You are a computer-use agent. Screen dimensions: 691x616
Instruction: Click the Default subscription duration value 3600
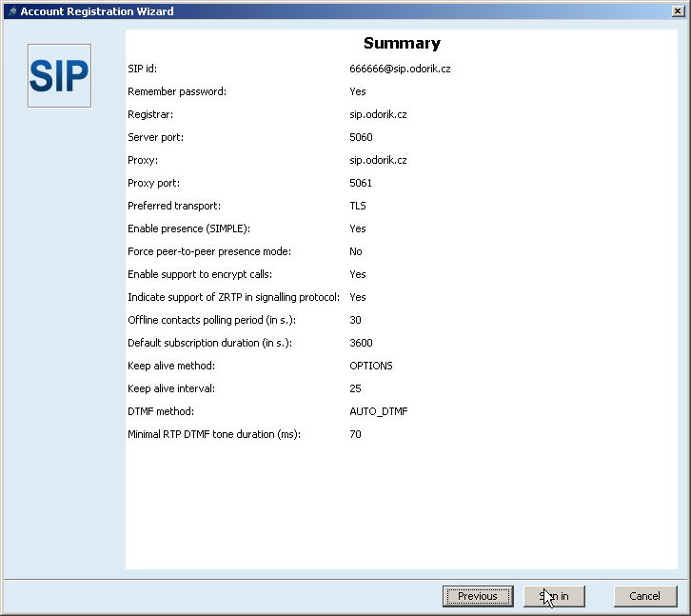[361, 343]
